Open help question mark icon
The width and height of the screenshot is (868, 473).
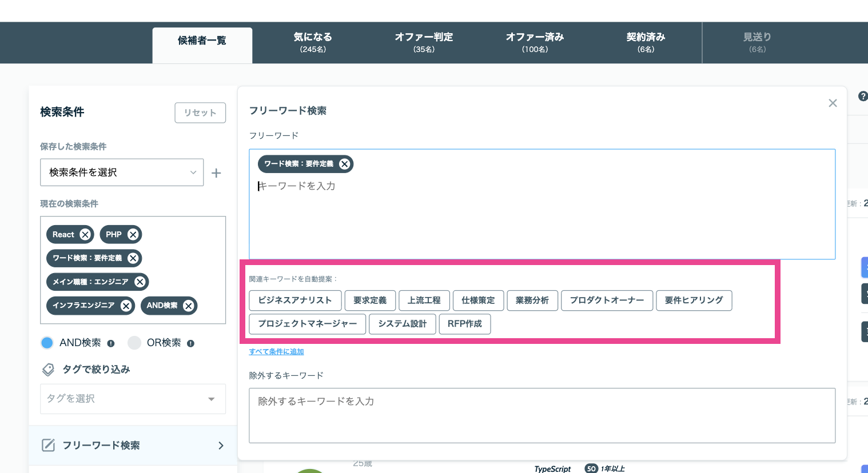tap(863, 97)
